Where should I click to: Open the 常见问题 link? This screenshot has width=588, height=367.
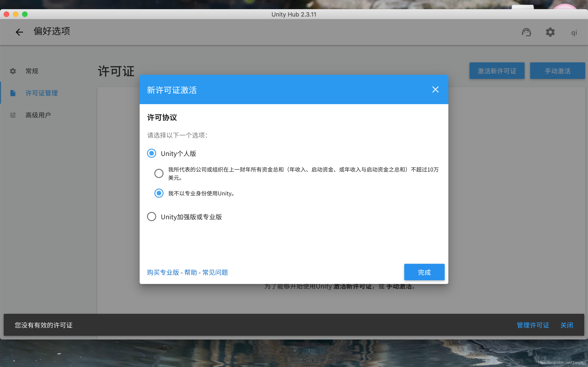pos(215,272)
